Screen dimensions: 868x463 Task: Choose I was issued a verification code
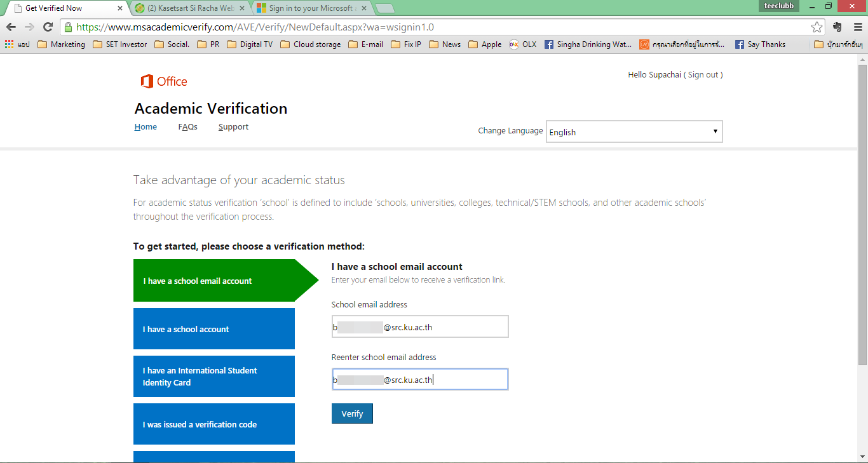coord(214,424)
